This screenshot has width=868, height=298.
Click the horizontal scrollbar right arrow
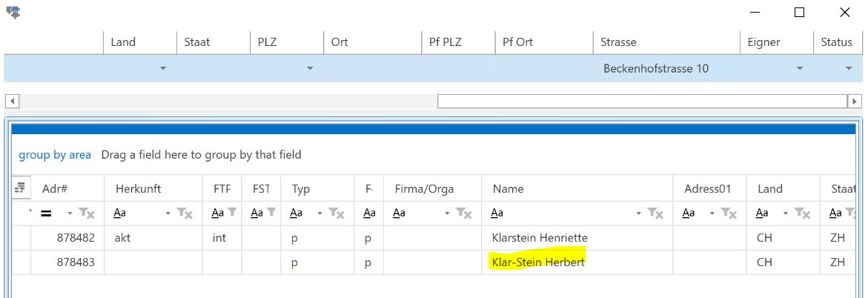pyautogui.click(x=855, y=101)
